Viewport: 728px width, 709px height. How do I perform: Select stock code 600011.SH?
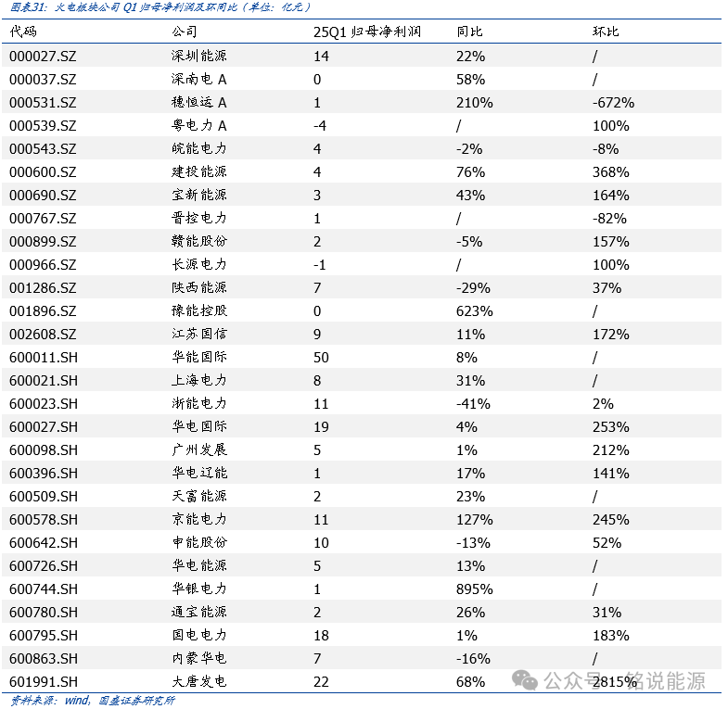(44, 358)
